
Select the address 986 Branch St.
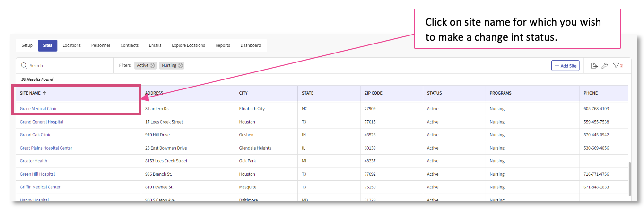coord(158,174)
